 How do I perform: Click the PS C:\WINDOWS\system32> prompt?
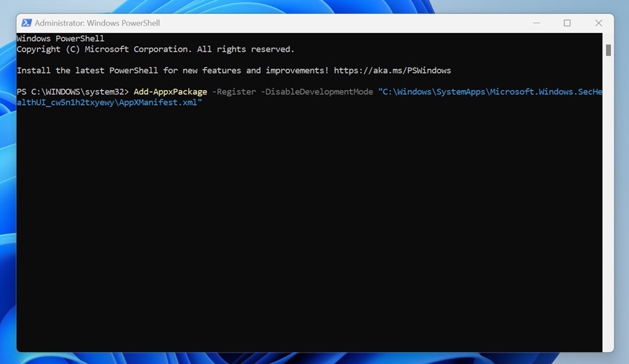coord(73,92)
